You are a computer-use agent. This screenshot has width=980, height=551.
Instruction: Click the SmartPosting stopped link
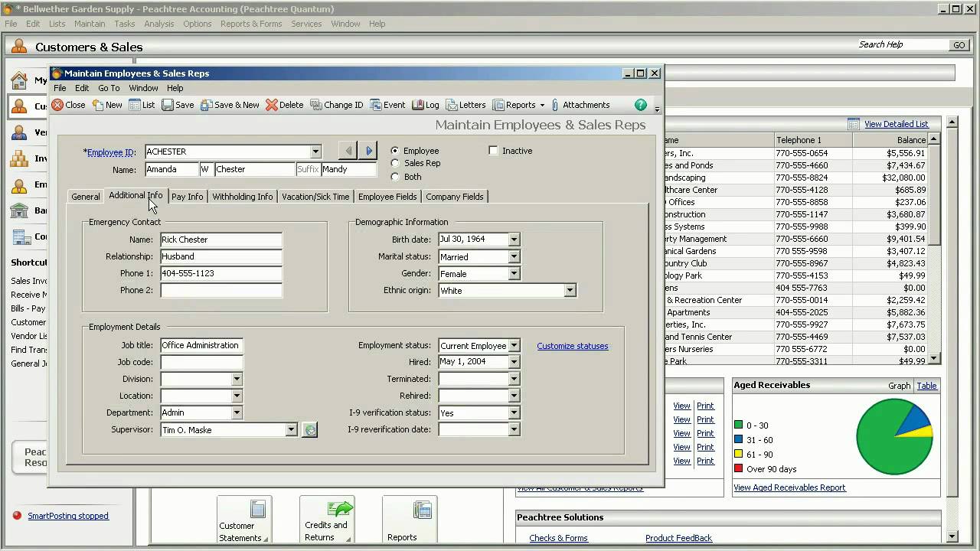[x=68, y=516]
